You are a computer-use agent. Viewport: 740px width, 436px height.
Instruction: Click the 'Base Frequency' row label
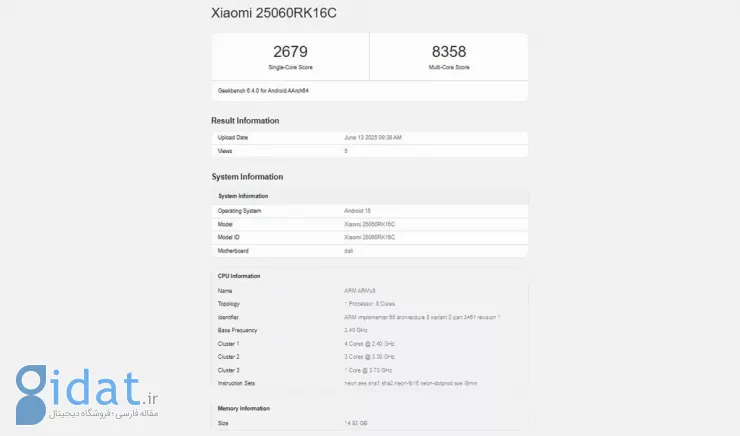(x=237, y=330)
